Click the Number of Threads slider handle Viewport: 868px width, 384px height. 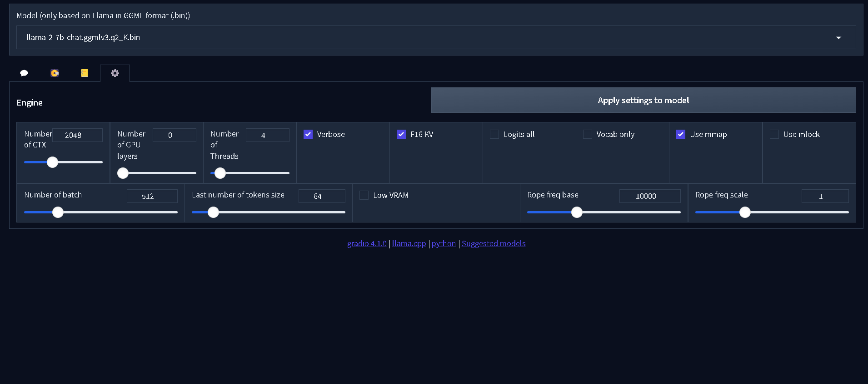[x=220, y=173]
